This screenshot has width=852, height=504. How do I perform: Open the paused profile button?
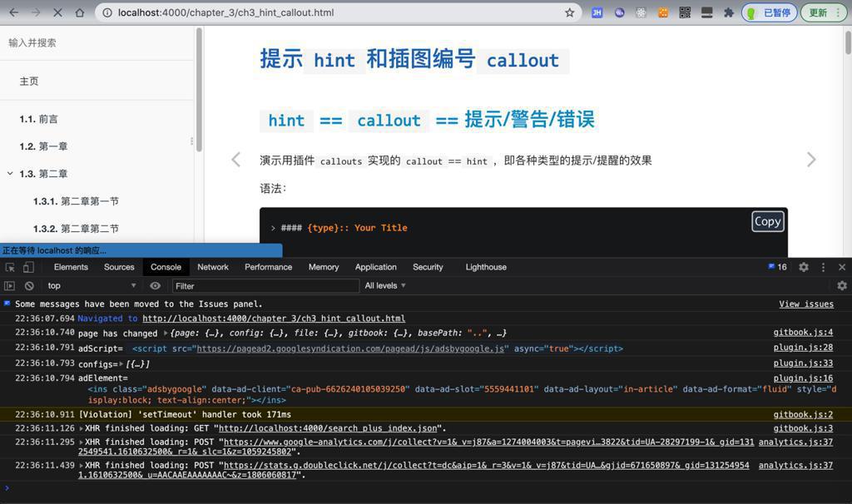[770, 12]
